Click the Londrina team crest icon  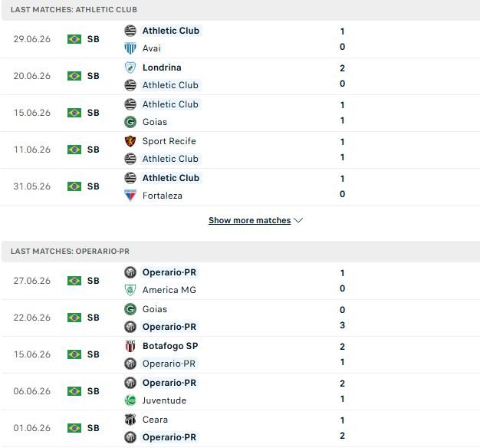130,68
